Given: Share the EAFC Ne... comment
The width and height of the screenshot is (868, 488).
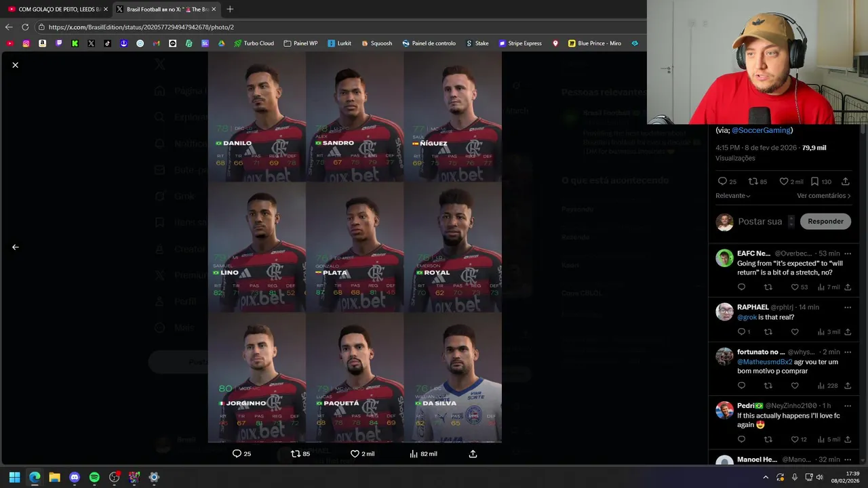Looking at the screenshot, I should coord(848,287).
